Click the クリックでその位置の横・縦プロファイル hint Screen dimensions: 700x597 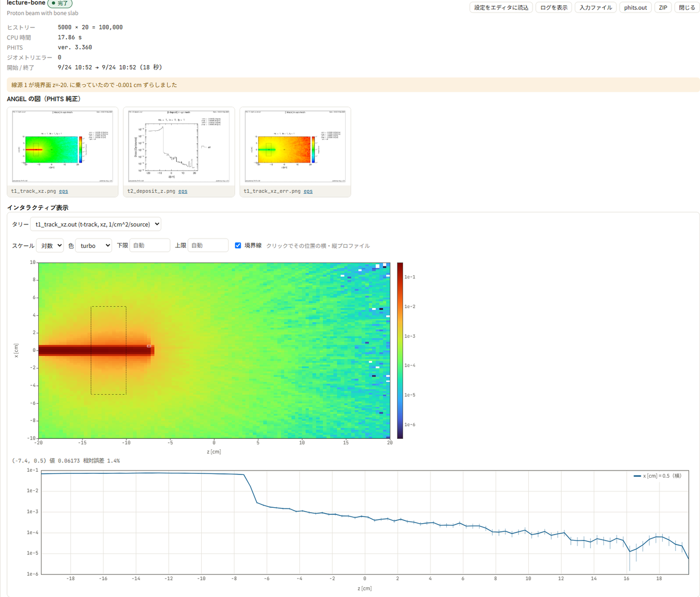click(x=318, y=246)
